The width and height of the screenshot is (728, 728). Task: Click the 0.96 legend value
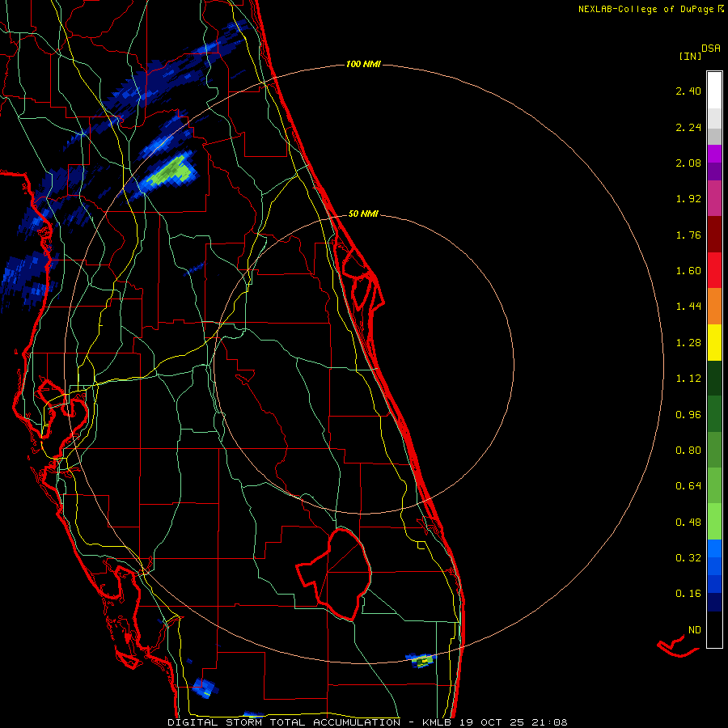(688, 415)
